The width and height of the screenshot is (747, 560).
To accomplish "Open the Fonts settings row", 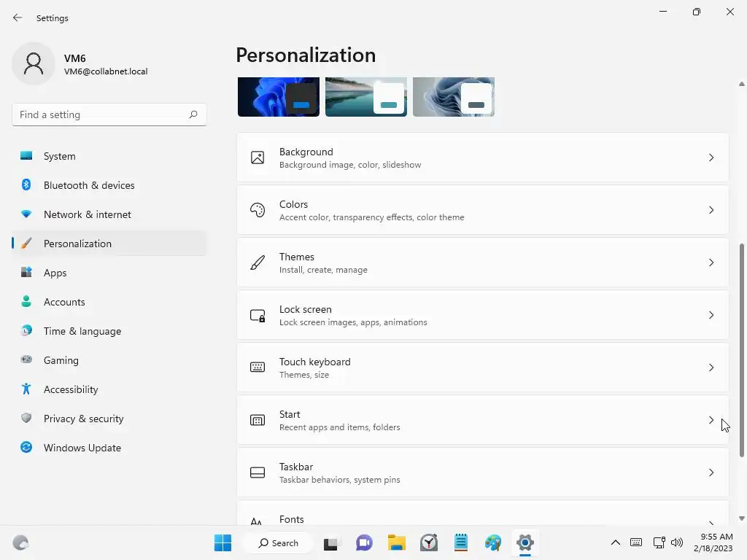I will point(483,513).
